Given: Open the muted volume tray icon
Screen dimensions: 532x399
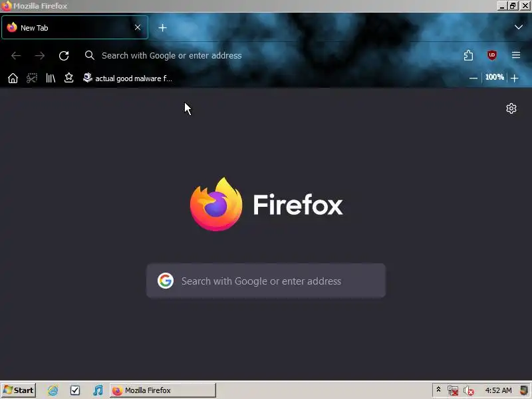Looking at the screenshot, I should coord(469,391).
